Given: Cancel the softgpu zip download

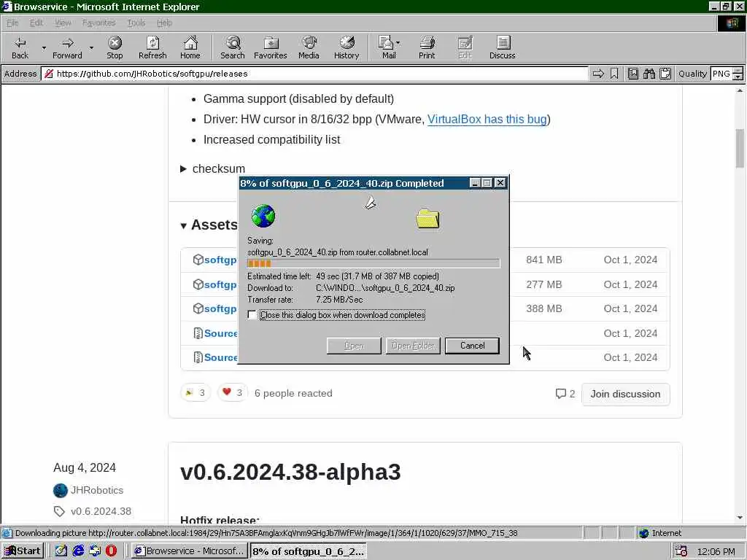Looking at the screenshot, I should [x=472, y=346].
